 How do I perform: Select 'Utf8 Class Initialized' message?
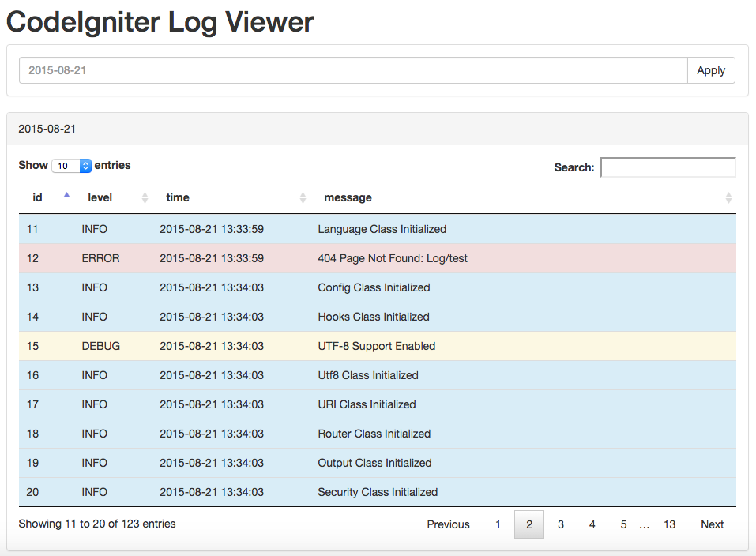click(368, 375)
